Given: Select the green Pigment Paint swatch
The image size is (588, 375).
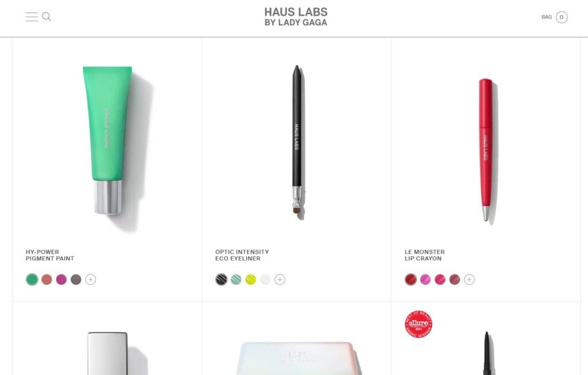Looking at the screenshot, I should point(32,279).
